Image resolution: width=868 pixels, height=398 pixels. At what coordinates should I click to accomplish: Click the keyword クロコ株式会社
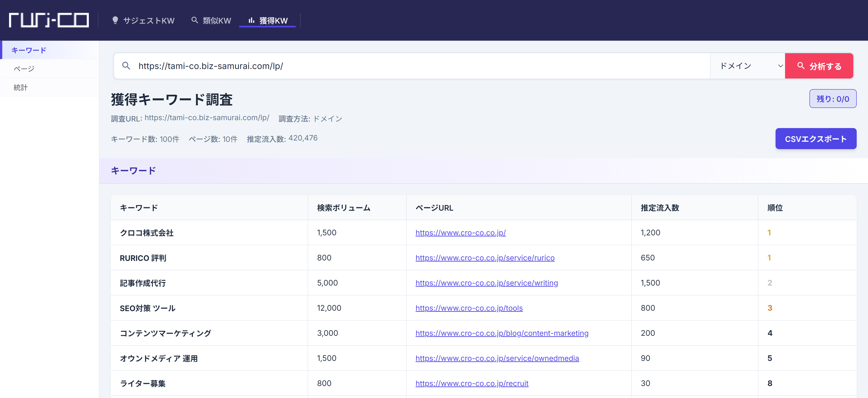coord(146,233)
